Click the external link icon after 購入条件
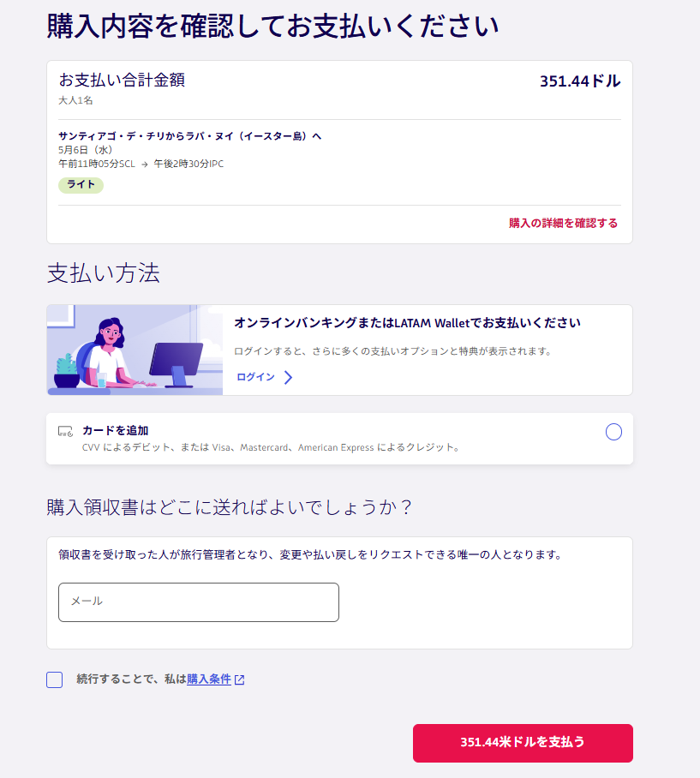 coord(240,679)
